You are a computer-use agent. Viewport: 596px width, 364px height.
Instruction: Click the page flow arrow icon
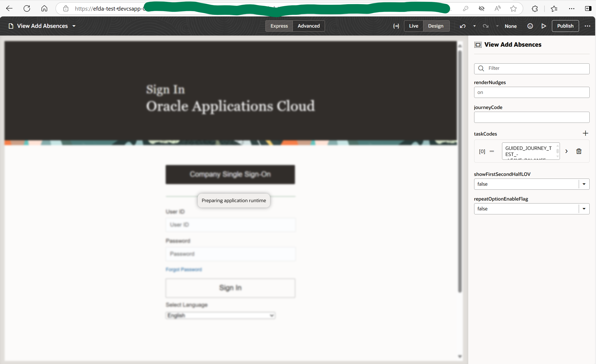click(x=396, y=26)
